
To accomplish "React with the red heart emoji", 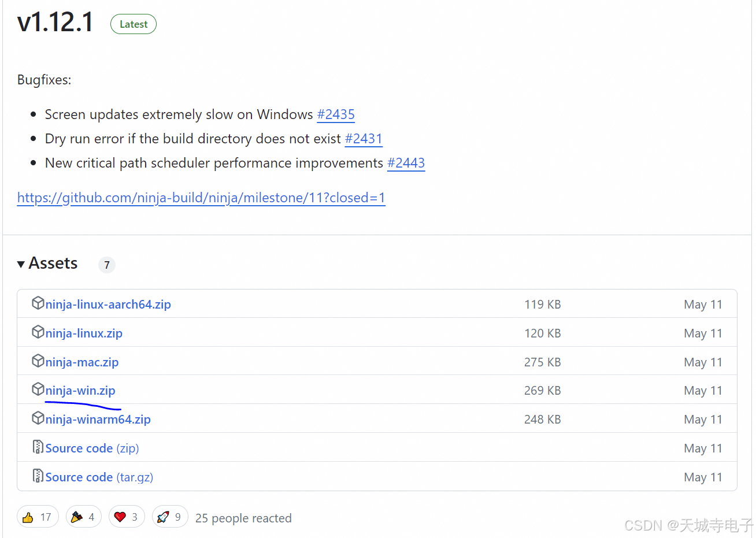I will [x=127, y=517].
